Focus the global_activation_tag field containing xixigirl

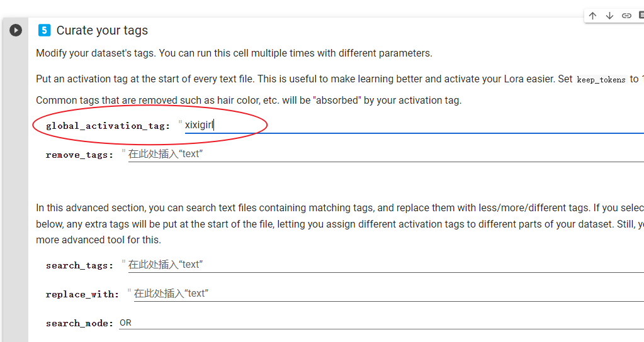[x=414, y=125]
